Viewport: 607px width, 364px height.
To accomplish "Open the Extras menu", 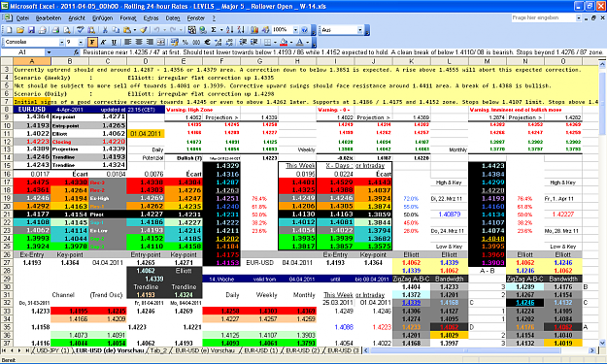I will pos(151,17).
